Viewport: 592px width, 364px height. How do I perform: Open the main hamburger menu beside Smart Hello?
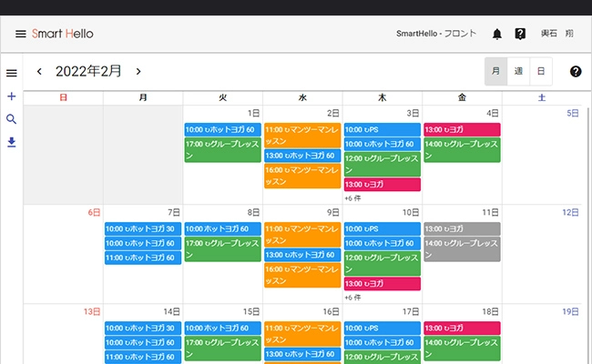[x=21, y=34]
